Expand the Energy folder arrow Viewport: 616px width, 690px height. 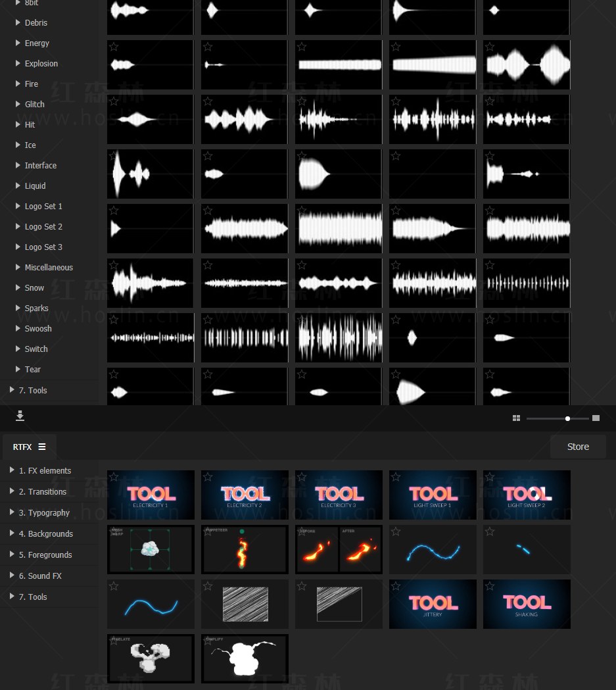pyautogui.click(x=18, y=43)
